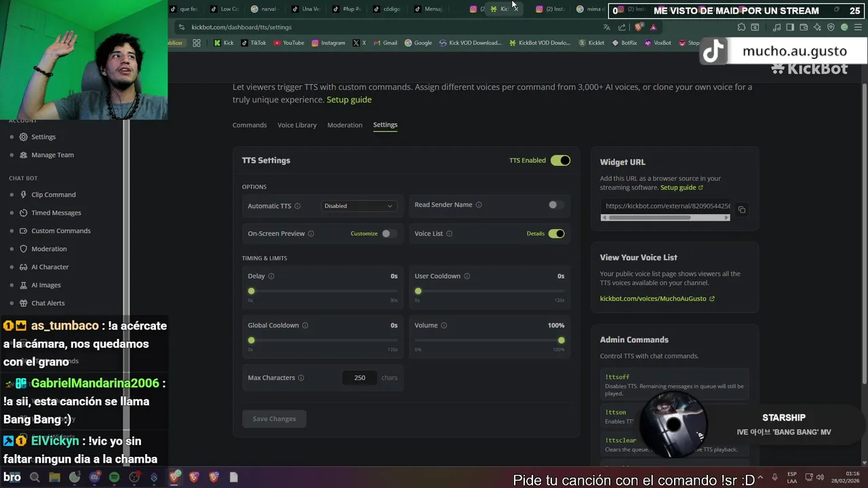Switch to the Voice Library tab

pos(297,125)
